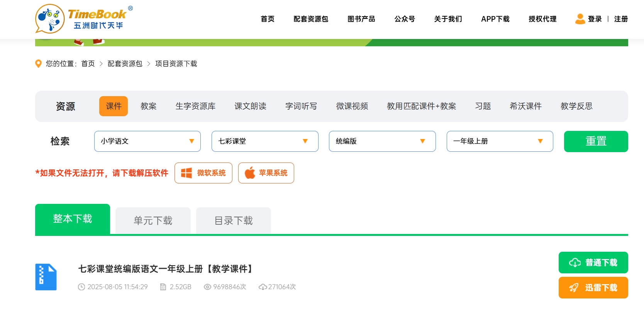Open the 公众号 menu item
644x322 pixels.
pyautogui.click(x=405, y=19)
